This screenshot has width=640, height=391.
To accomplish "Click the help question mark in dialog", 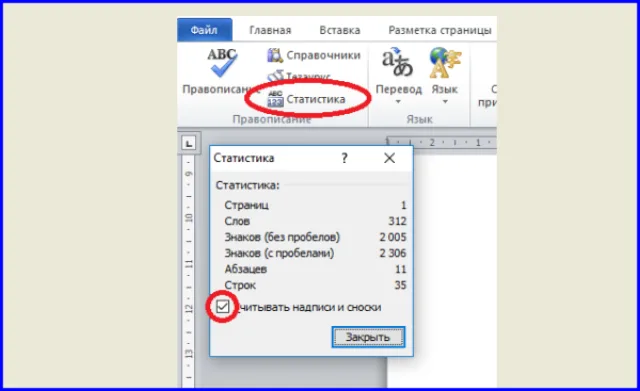I will tap(344, 158).
